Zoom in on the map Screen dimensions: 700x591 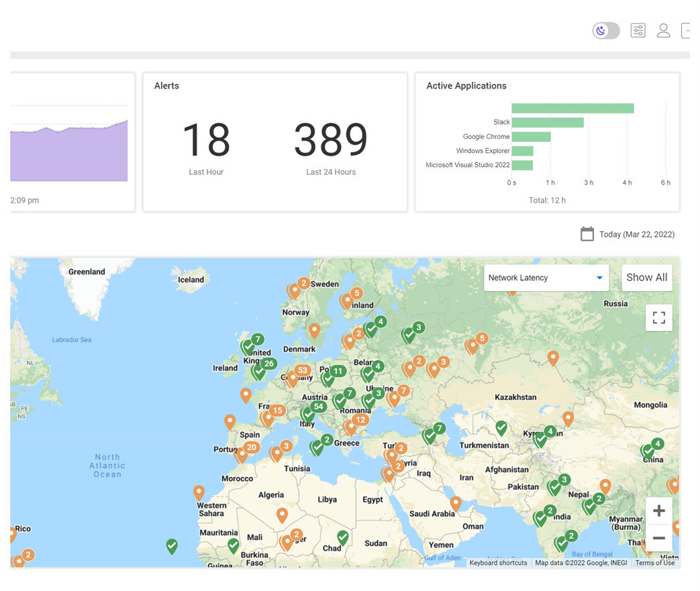(x=658, y=511)
